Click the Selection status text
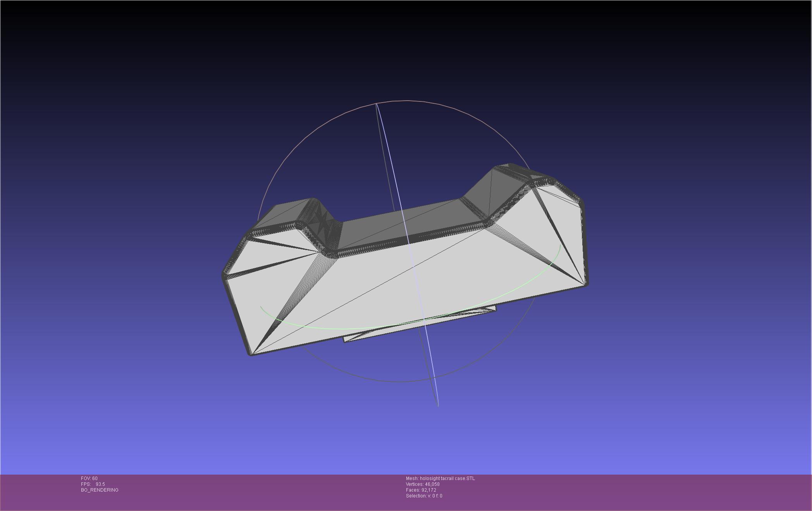Viewport: 812px width, 511px height. coord(424,496)
